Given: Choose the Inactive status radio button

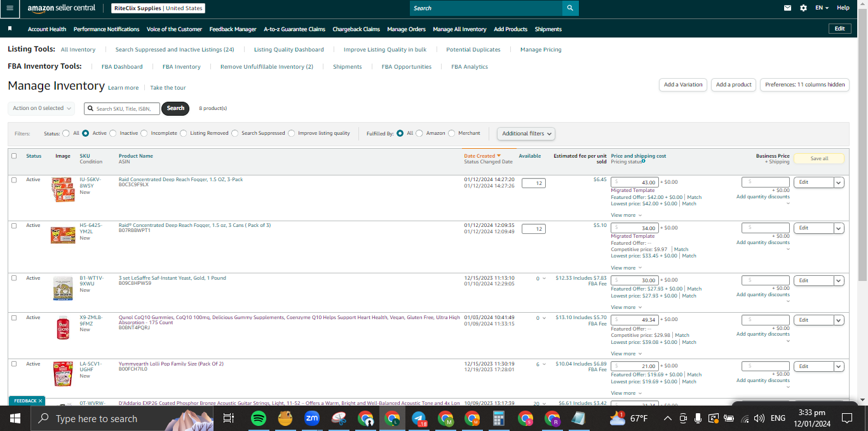Looking at the screenshot, I should tap(113, 133).
